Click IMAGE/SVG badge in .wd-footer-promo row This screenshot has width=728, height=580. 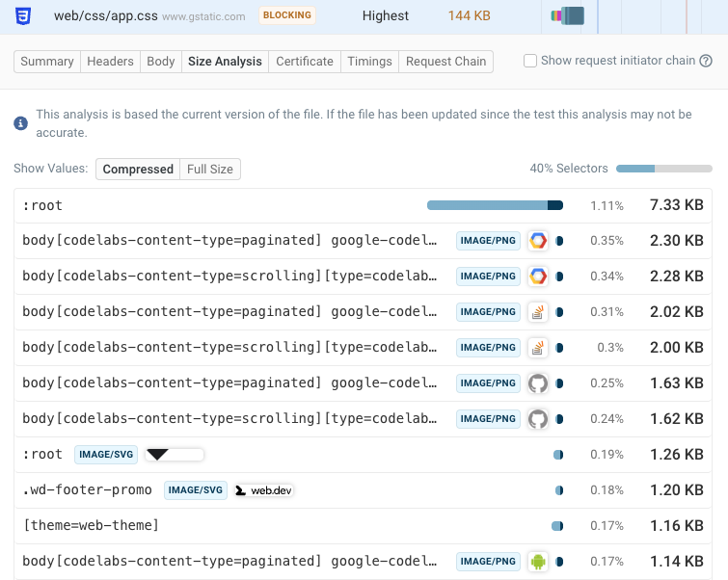[196, 490]
